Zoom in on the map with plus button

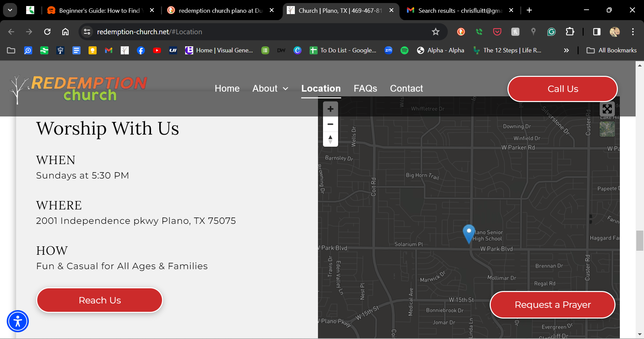(330, 109)
